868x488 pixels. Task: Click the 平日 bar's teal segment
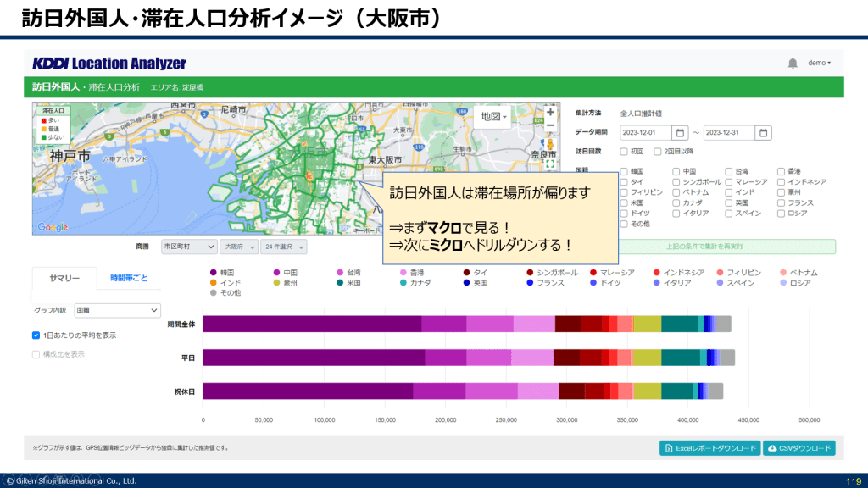[x=681, y=358]
